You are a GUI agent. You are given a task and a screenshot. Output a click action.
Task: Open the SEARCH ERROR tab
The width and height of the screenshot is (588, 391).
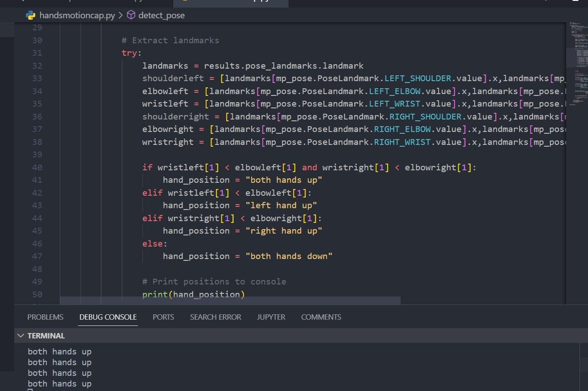215,317
